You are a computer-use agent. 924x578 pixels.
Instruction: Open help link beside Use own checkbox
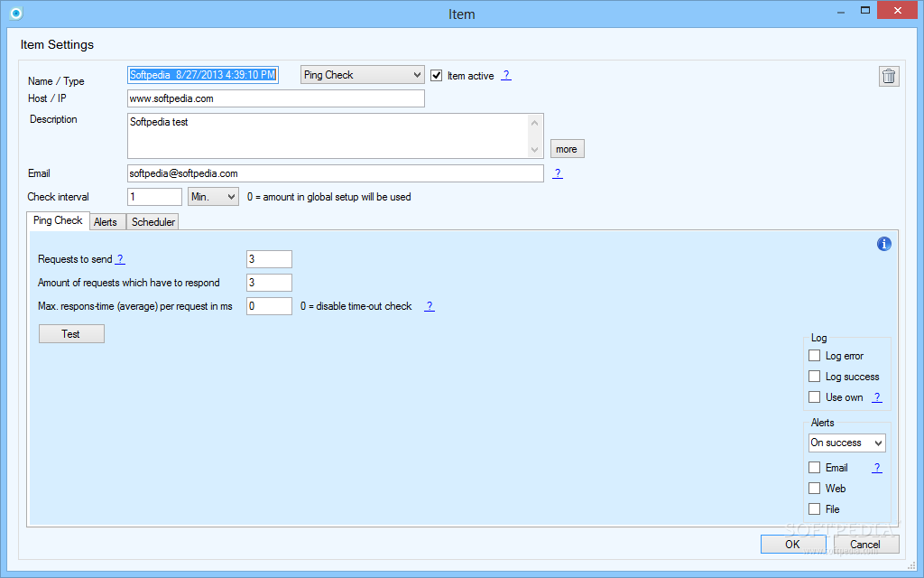877,397
